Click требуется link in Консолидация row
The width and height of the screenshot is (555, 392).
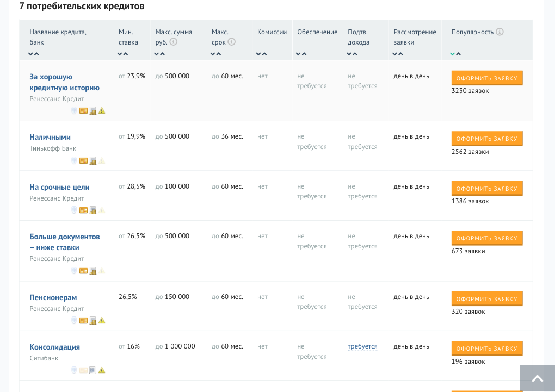362,346
